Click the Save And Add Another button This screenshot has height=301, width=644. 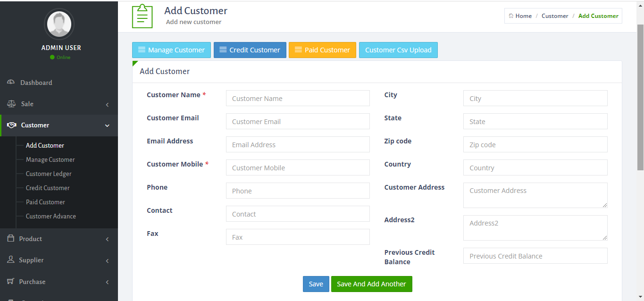371,284
